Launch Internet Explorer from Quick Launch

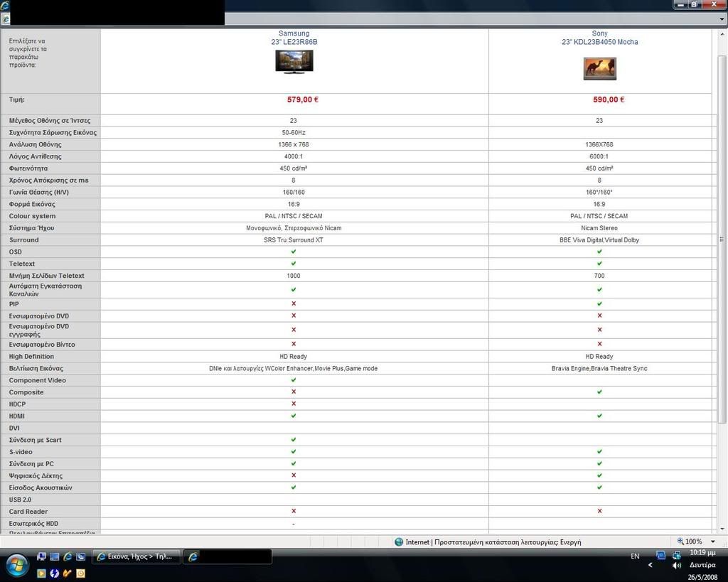point(68,556)
